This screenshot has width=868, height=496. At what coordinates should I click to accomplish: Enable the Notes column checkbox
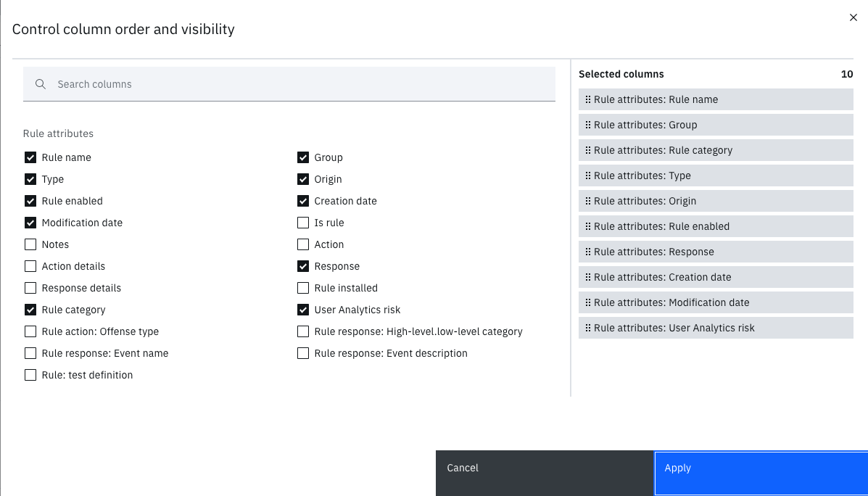[30, 244]
